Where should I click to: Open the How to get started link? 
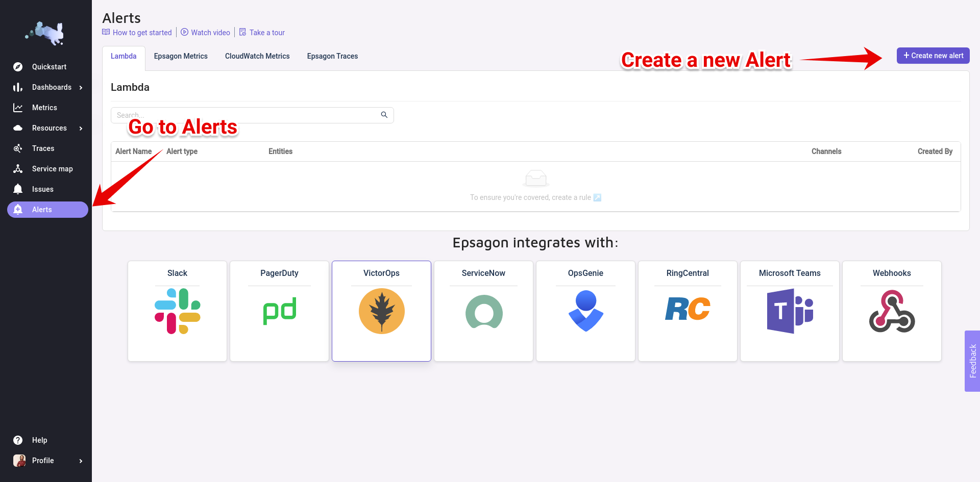tap(142, 33)
